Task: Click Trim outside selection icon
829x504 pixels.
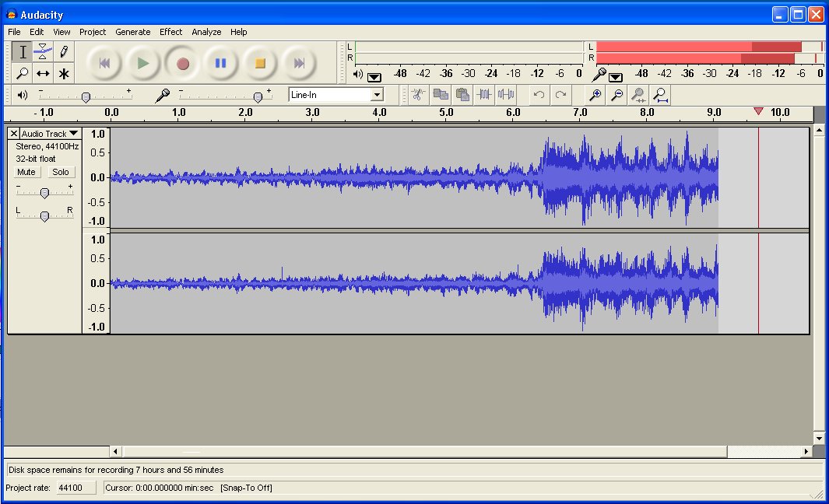Action: pos(484,95)
